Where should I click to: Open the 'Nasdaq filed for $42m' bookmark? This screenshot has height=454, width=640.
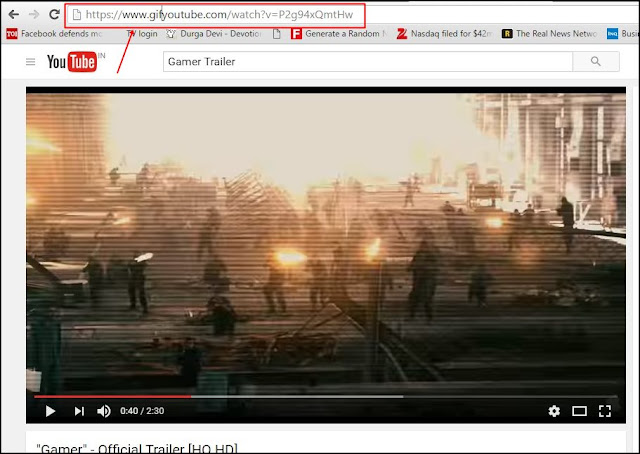coord(444,34)
